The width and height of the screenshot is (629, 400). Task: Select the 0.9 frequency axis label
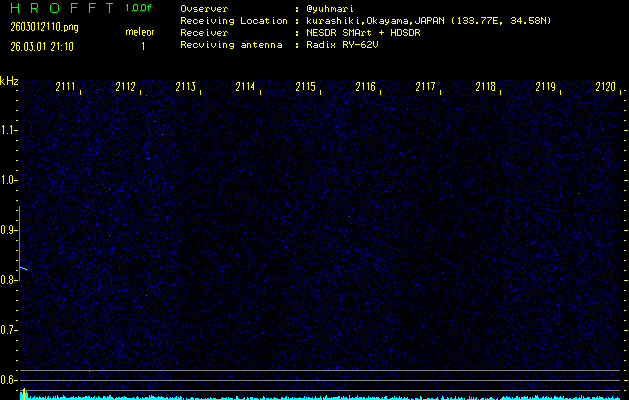tap(9, 230)
